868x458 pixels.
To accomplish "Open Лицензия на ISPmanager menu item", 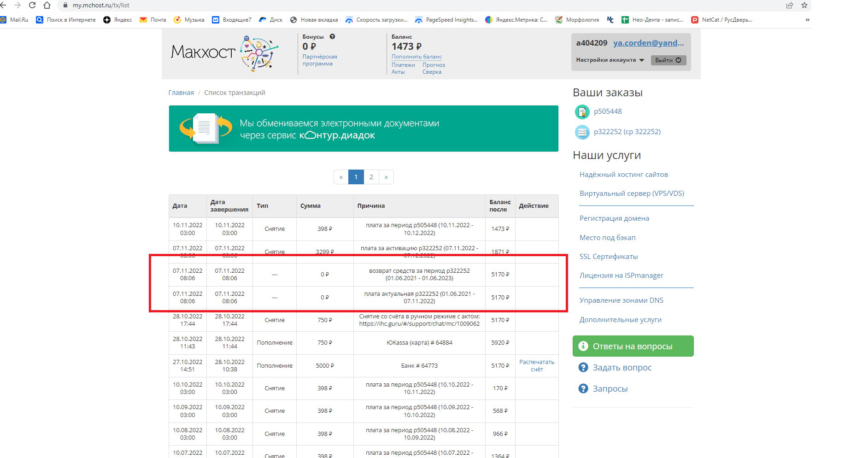I will (622, 276).
